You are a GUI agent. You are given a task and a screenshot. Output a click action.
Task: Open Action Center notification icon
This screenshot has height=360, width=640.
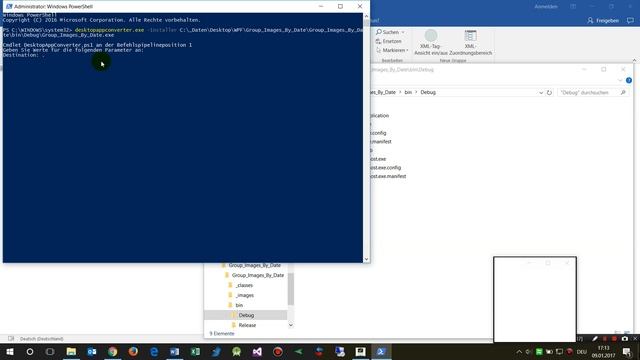[627, 351]
